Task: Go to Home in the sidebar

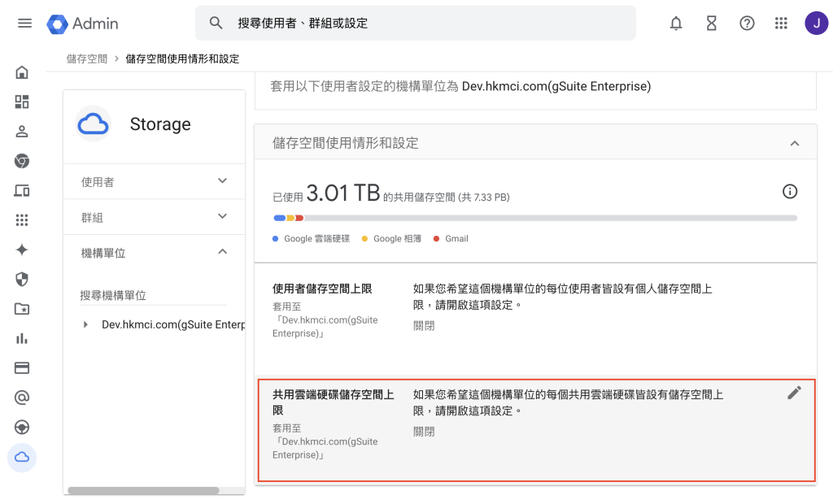Action: [x=22, y=72]
